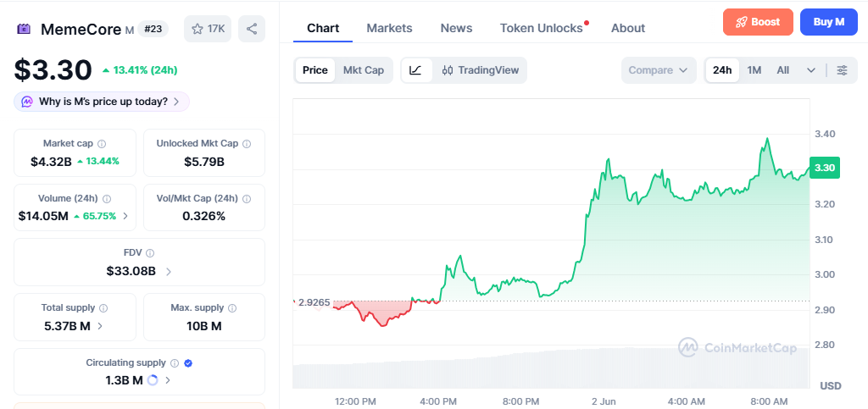
Task: Click the circulating supply progress ring
Action: click(x=153, y=380)
